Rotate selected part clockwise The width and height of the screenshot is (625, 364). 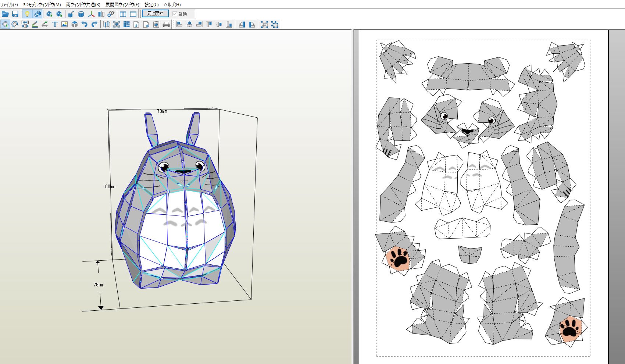click(252, 24)
